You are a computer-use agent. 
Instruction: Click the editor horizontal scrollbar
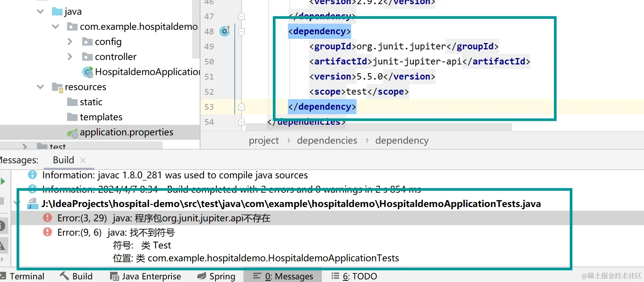[x=378, y=127]
